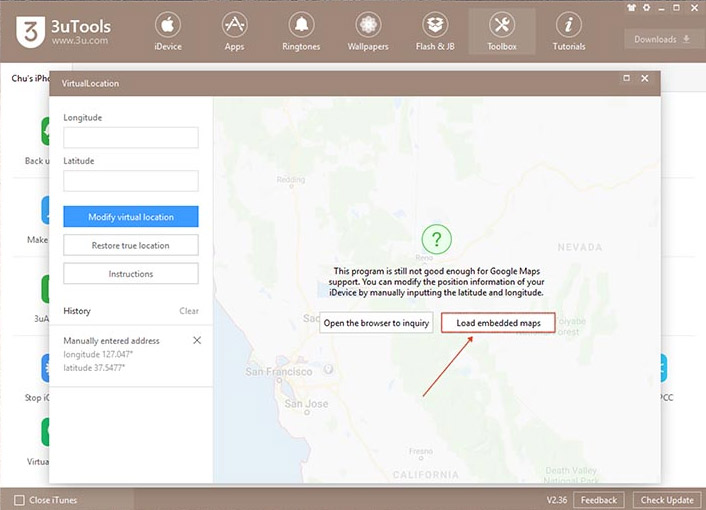Click the Longitude input field

pyautogui.click(x=131, y=137)
